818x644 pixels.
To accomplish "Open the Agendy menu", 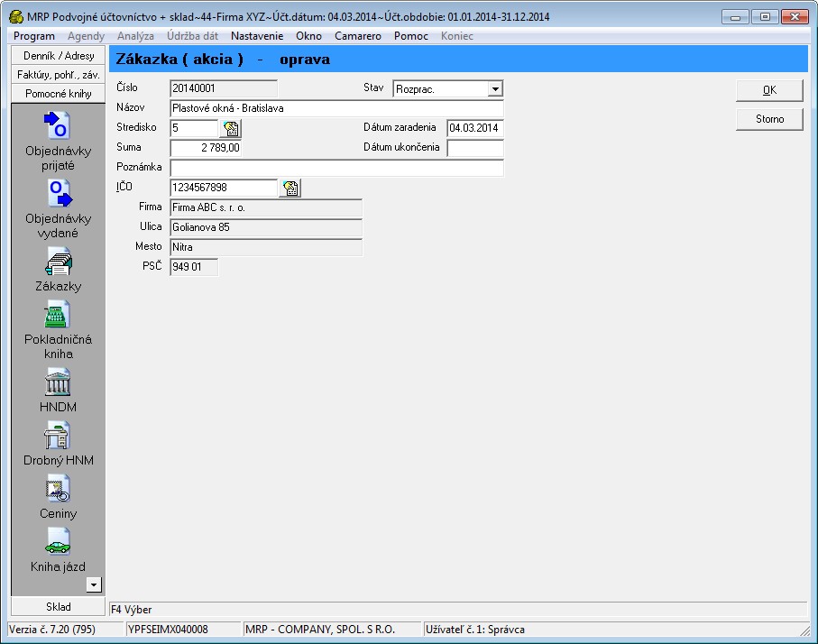I will (86, 36).
